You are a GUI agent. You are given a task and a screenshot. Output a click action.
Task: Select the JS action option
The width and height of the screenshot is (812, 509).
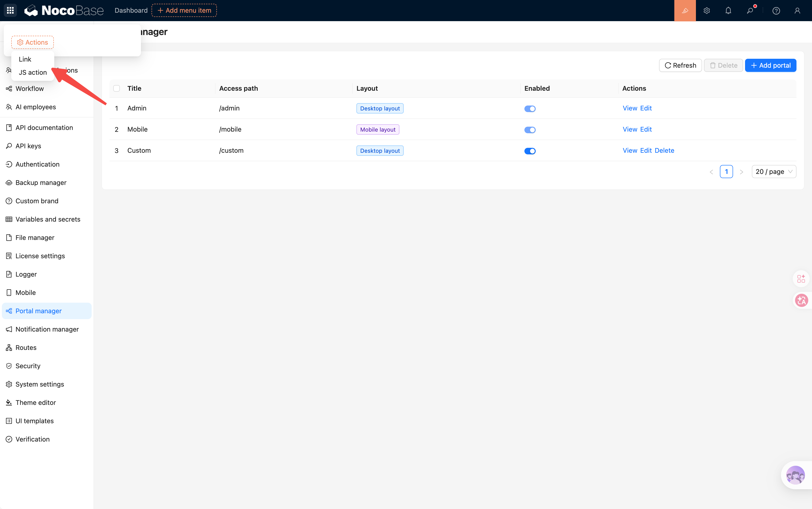tap(33, 72)
